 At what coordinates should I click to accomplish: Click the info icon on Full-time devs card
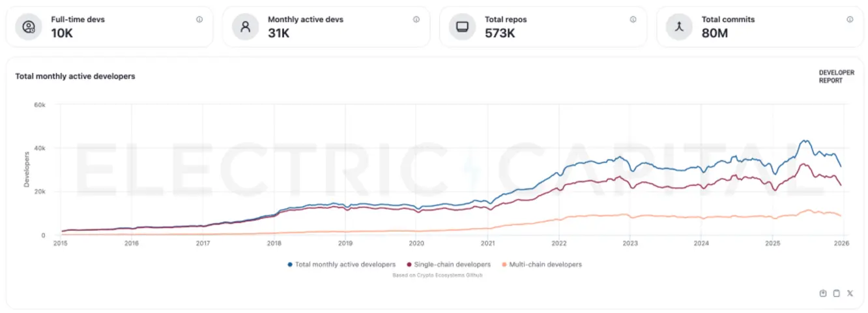(x=199, y=20)
